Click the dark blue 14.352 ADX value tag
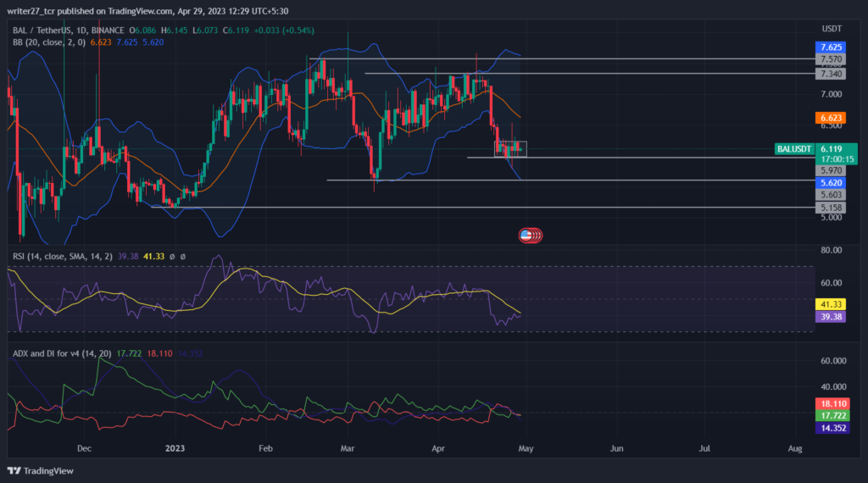 pyautogui.click(x=832, y=428)
